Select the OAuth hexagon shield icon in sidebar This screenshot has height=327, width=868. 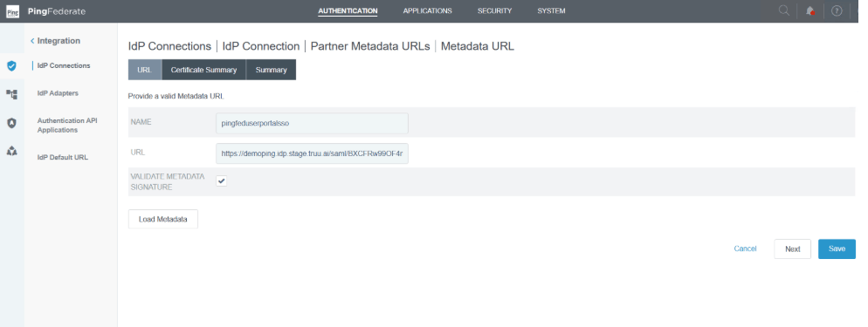[x=11, y=123]
